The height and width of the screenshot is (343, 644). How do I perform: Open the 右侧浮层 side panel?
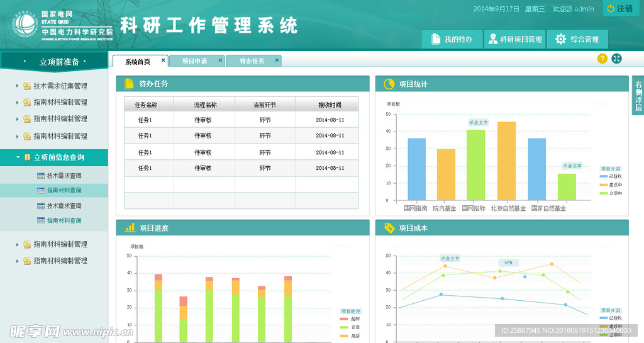coord(638,96)
